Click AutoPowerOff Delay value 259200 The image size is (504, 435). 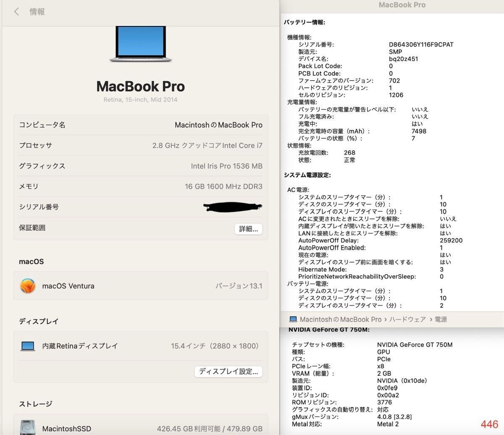451,241
